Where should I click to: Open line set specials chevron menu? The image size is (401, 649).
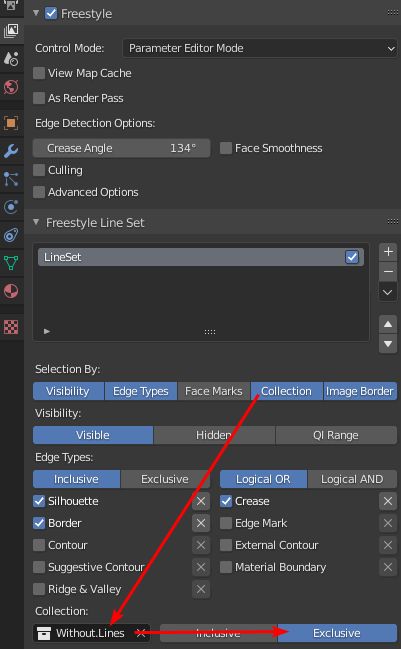coord(388,292)
